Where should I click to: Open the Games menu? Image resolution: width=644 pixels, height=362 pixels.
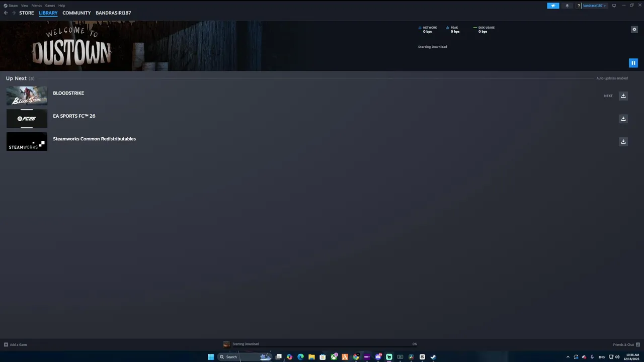tap(50, 6)
